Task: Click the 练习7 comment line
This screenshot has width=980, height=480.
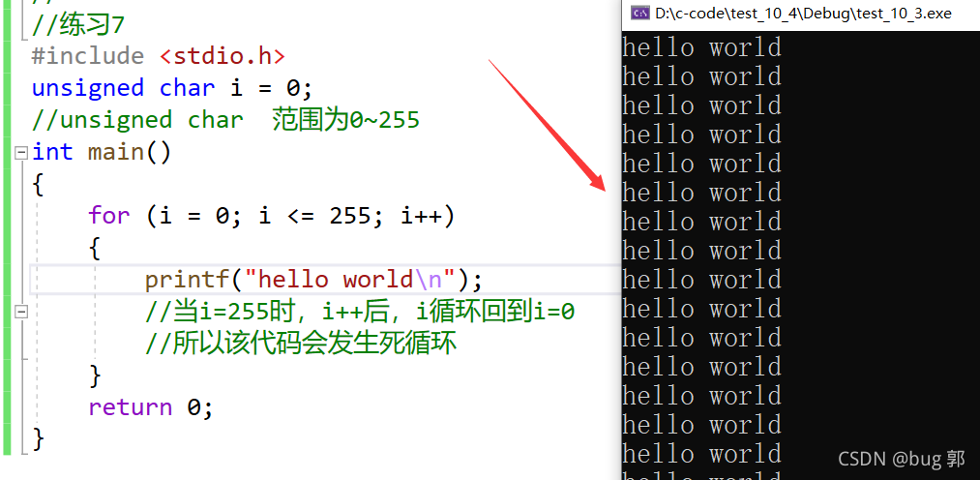Action: tap(78, 25)
